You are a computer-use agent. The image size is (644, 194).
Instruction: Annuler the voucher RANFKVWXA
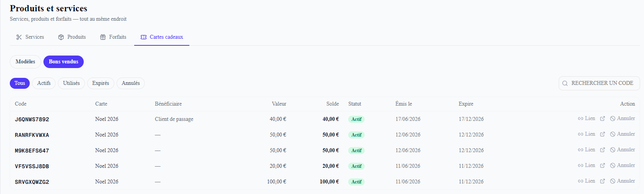pyautogui.click(x=622, y=134)
